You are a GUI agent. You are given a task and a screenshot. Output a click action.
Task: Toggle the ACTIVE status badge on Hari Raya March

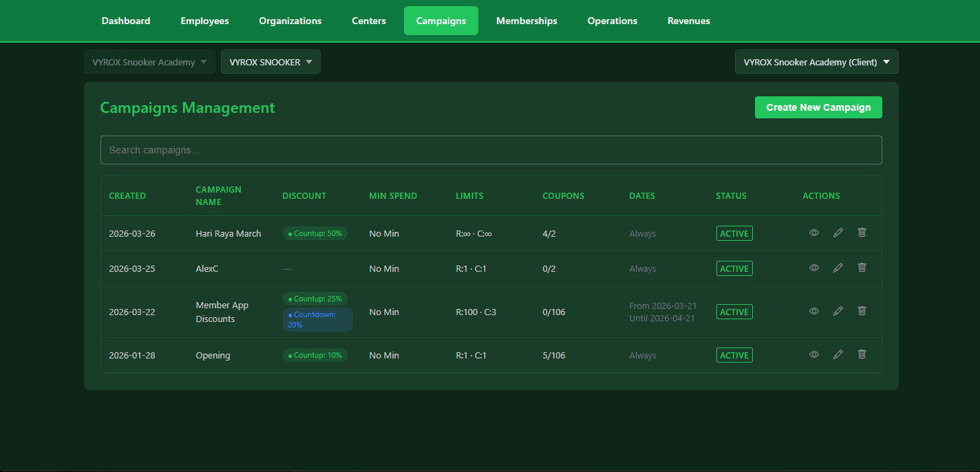click(734, 233)
